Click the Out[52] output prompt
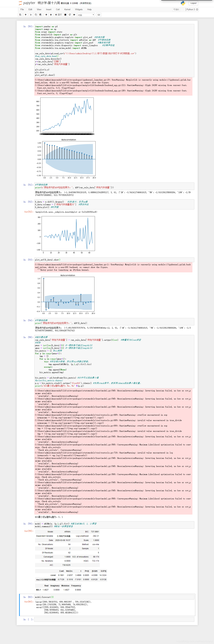Viewport: 214px width, 644px height. click(x=29, y=212)
